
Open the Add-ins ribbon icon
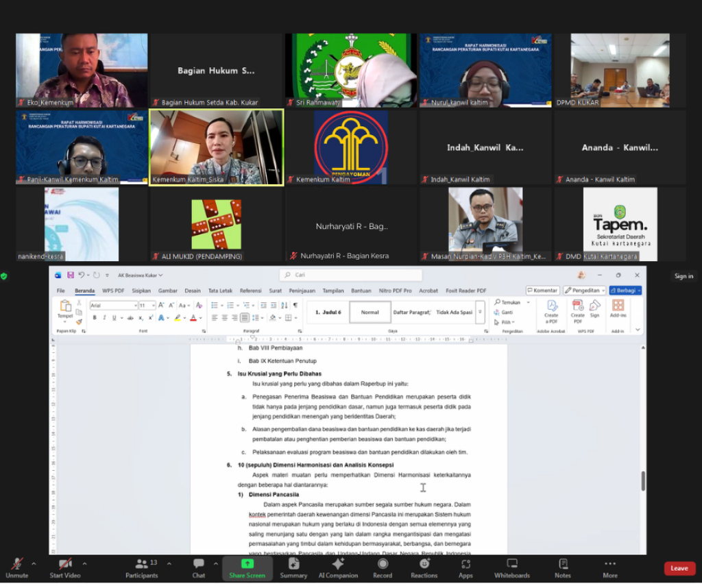618,308
